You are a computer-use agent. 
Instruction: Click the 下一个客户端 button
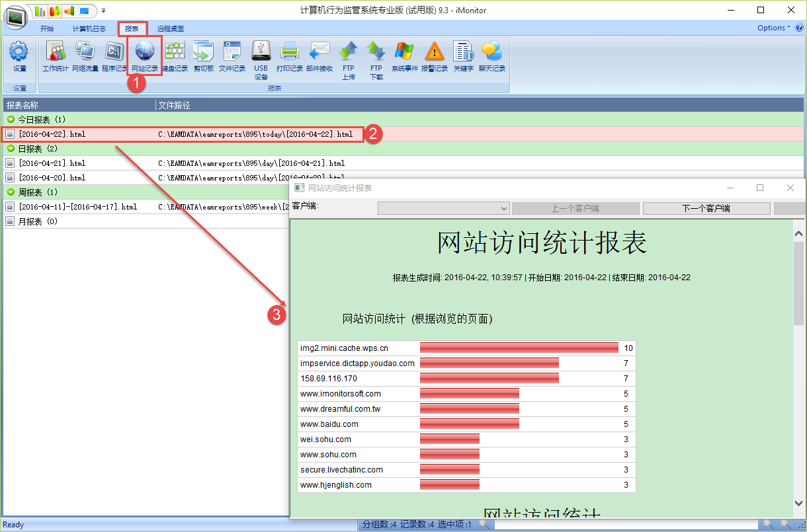(706, 208)
